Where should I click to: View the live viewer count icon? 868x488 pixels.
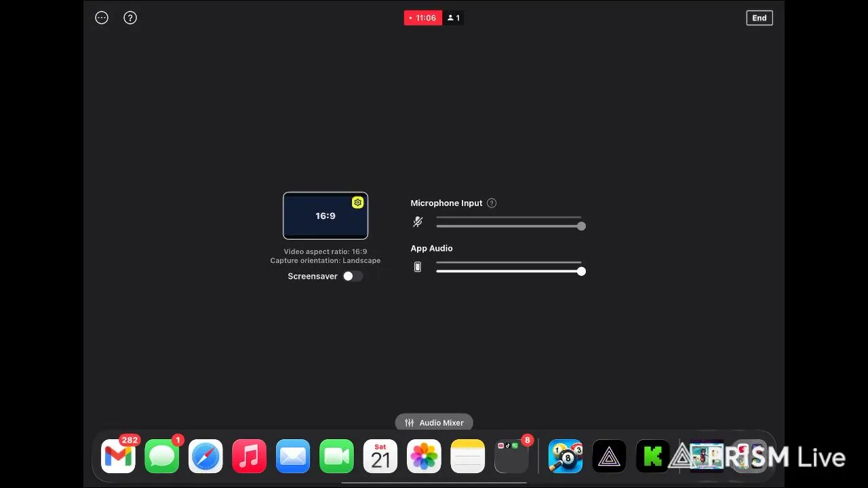[454, 18]
